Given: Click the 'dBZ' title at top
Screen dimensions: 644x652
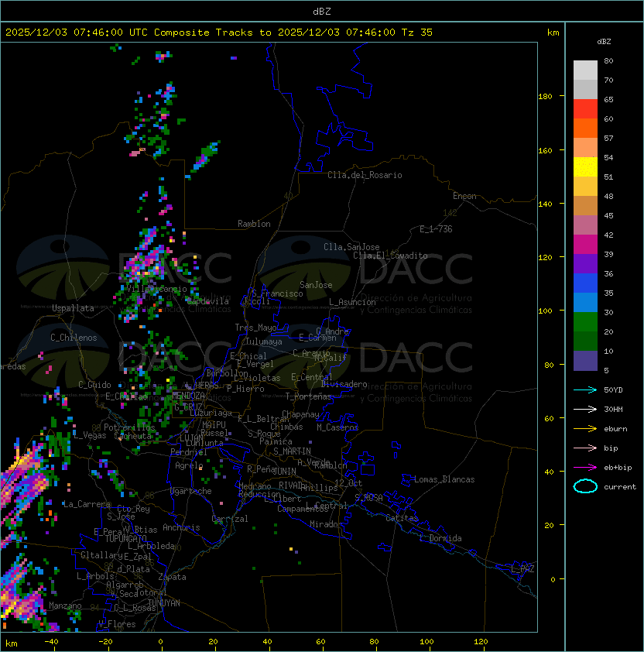Looking at the screenshot, I should click(322, 12).
